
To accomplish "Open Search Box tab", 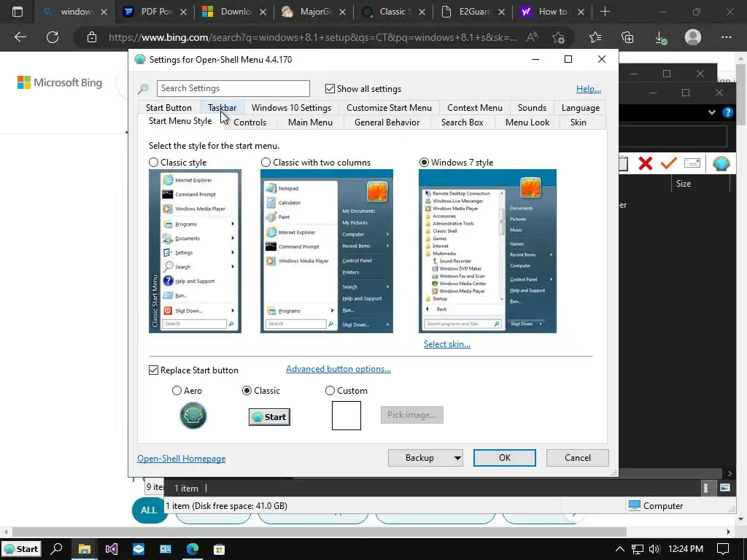I will pyautogui.click(x=462, y=122).
